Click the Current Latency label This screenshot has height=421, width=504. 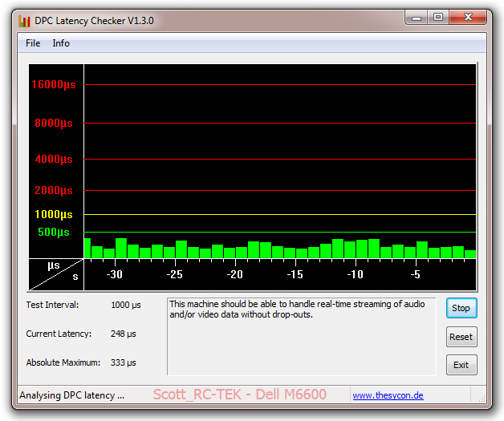[x=59, y=334]
